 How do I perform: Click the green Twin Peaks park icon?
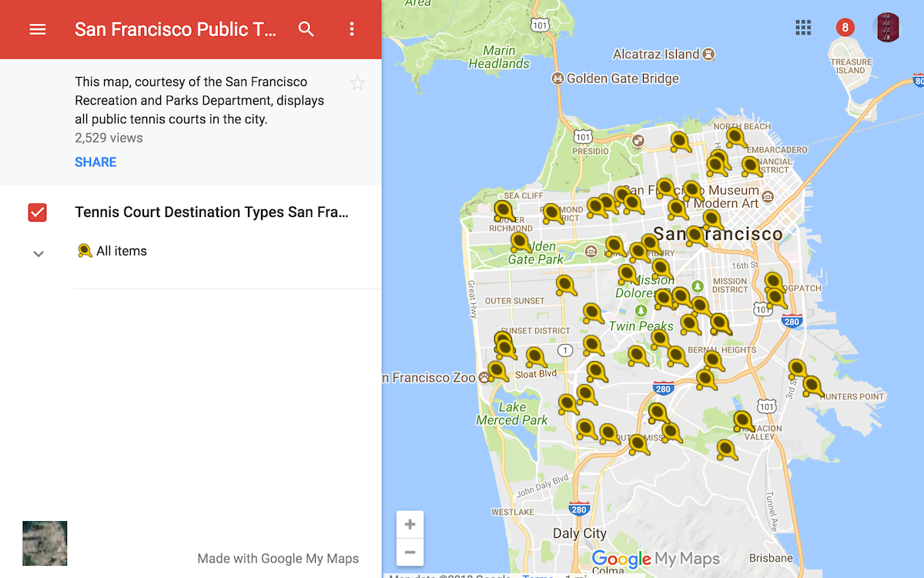[x=641, y=310]
